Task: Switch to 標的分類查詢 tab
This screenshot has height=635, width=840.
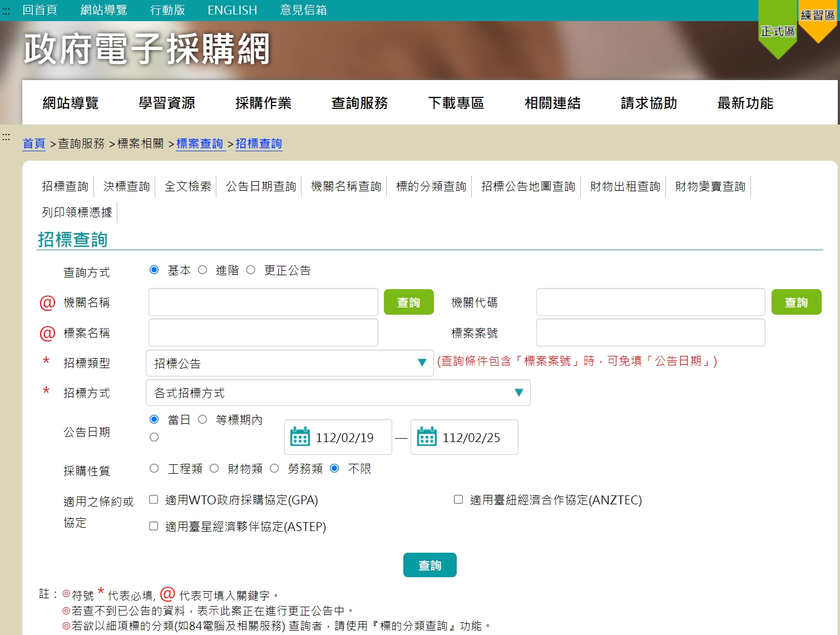Action: pos(431,186)
